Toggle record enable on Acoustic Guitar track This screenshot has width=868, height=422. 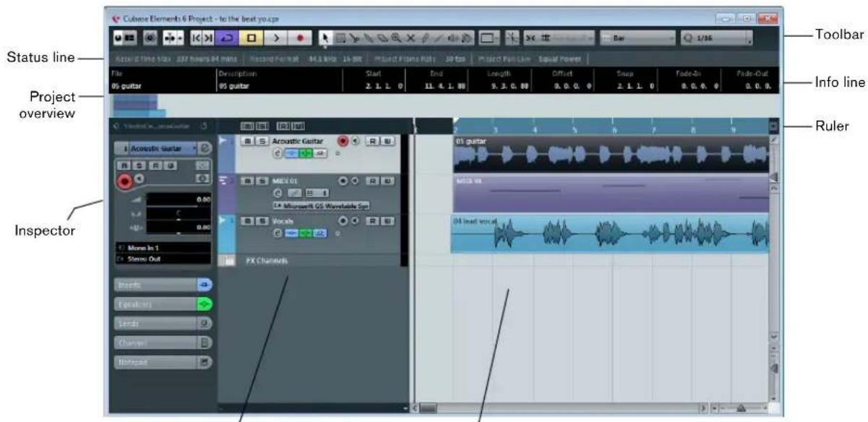(343, 141)
